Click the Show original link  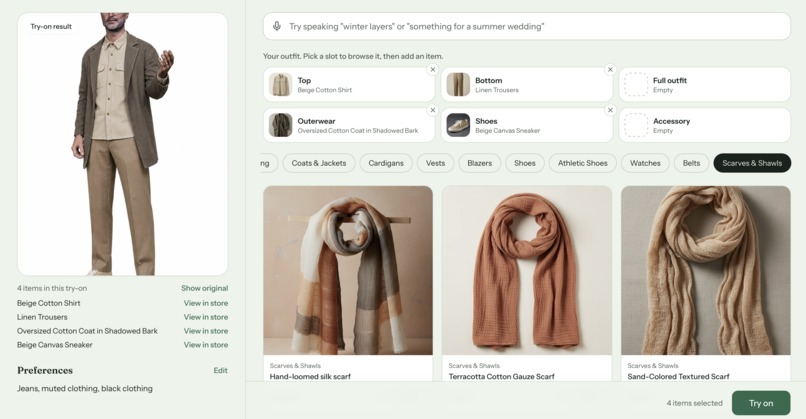tap(205, 288)
